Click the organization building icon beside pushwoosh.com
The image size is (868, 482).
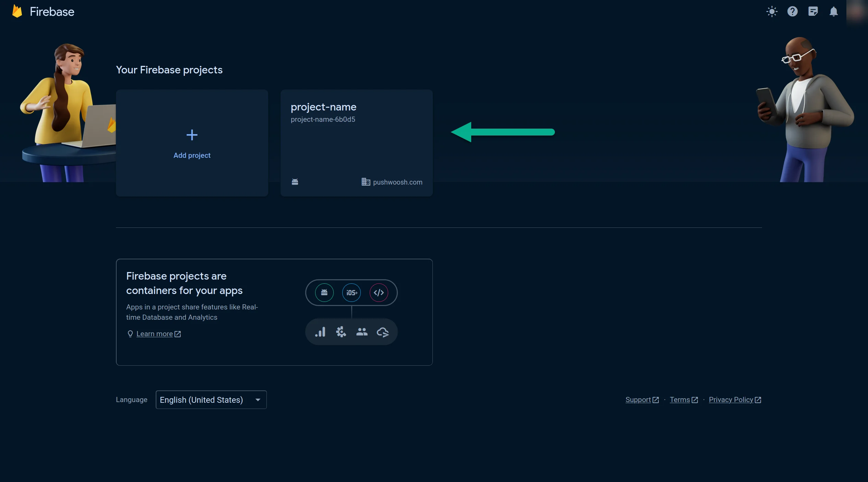click(x=365, y=182)
